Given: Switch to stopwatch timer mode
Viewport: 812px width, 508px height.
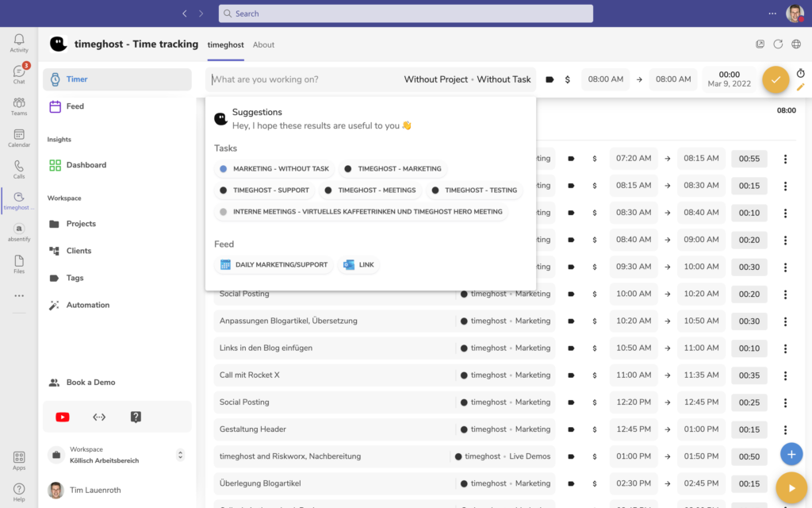Looking at the screenshot, I should (800, 73).
